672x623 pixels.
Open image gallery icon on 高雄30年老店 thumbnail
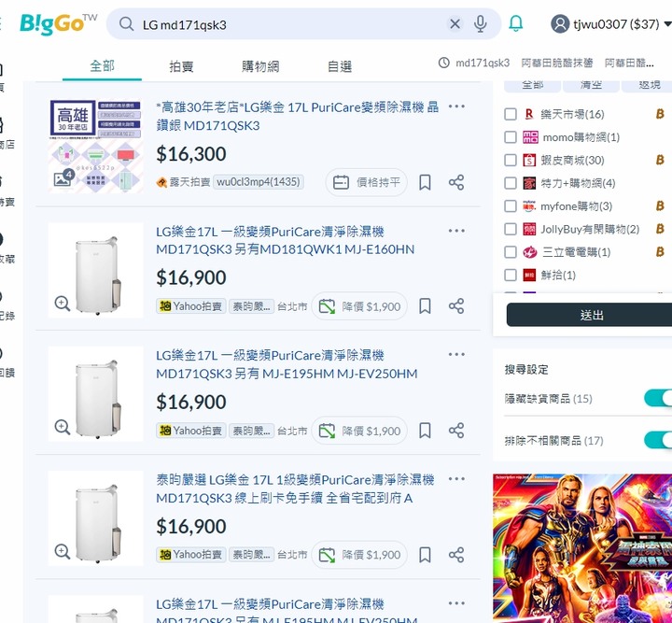[63, 178]
